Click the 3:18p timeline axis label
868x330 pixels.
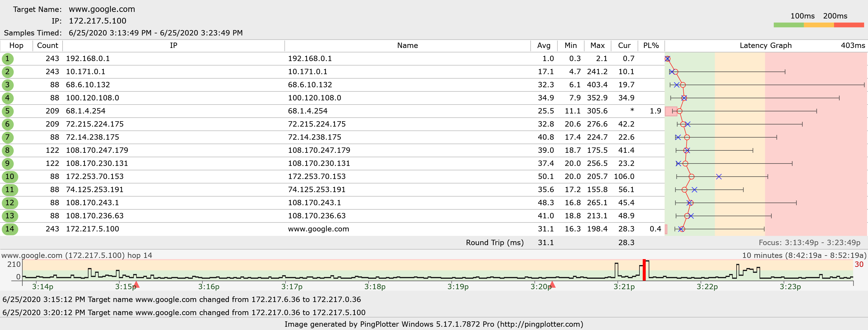click(x=375, y=287)
